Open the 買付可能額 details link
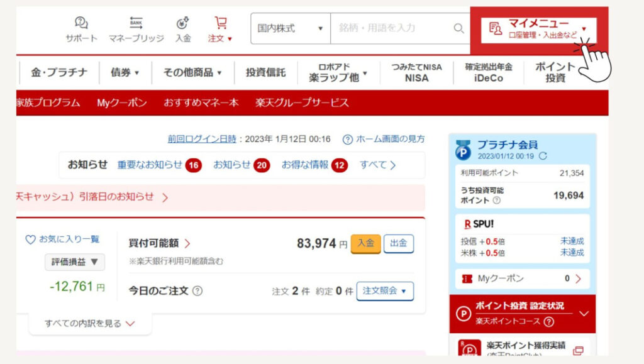Viewport: 644px width, 364px height. point(159,243)
